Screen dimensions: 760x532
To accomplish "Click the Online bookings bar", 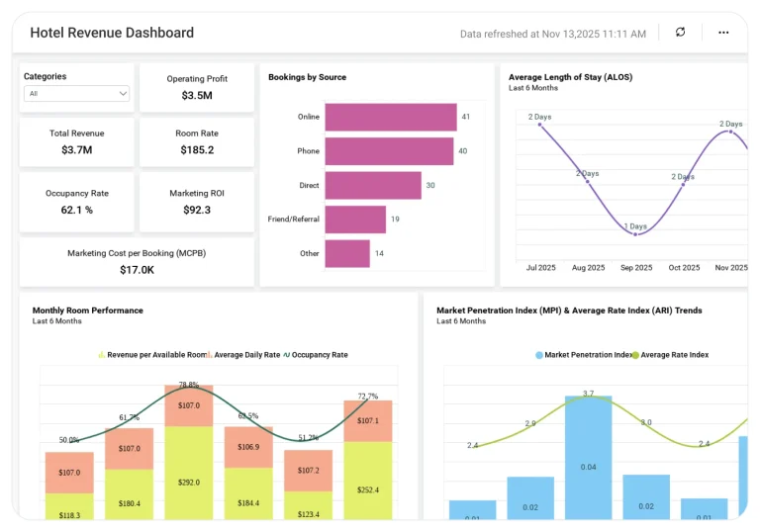I will (391, 117).
